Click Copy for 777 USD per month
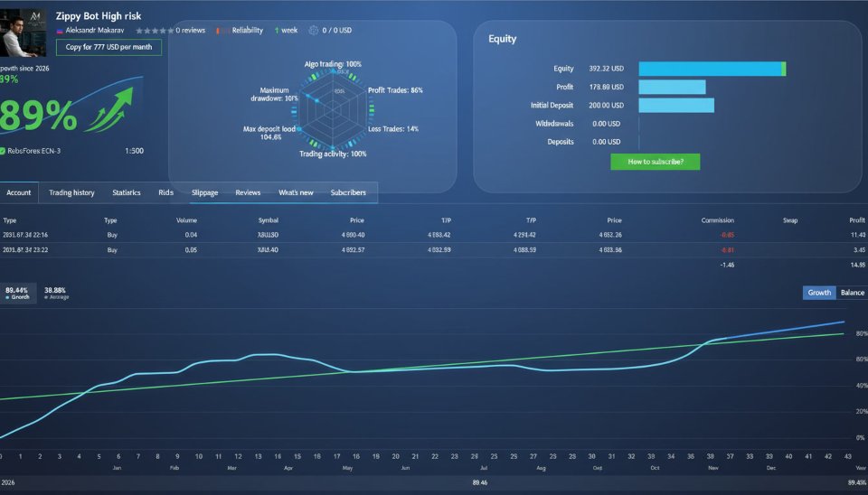 point(108,47)
